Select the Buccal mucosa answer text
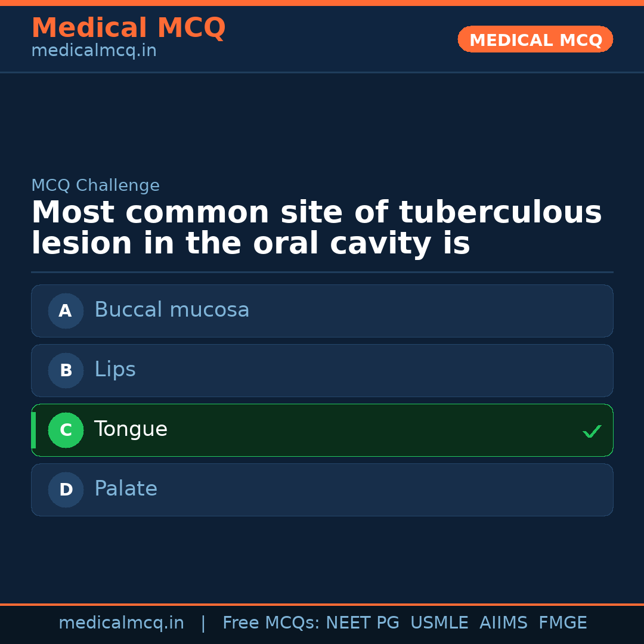The height and width of the screenshot is (644, 644). click(x=172, y=310)
